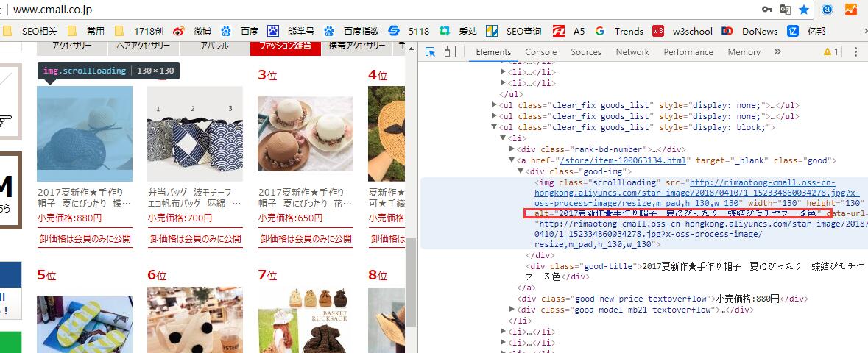Switch to the Elements tab
This screenshot has height=353, width=868.
coord(493,52)
